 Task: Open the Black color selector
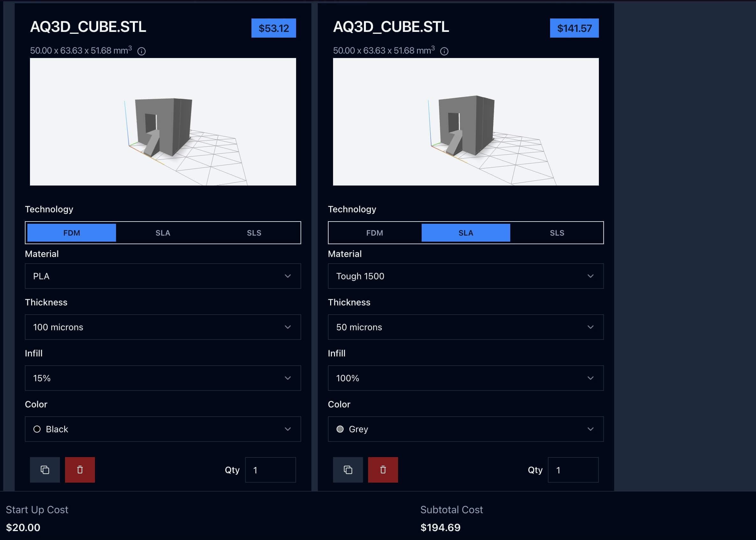163,429
